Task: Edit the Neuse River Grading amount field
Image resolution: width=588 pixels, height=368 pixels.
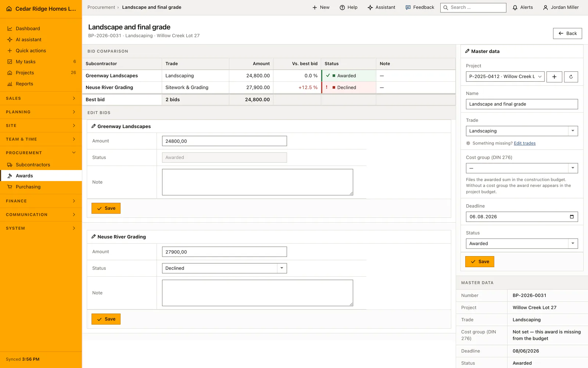Action: point(224,252)
